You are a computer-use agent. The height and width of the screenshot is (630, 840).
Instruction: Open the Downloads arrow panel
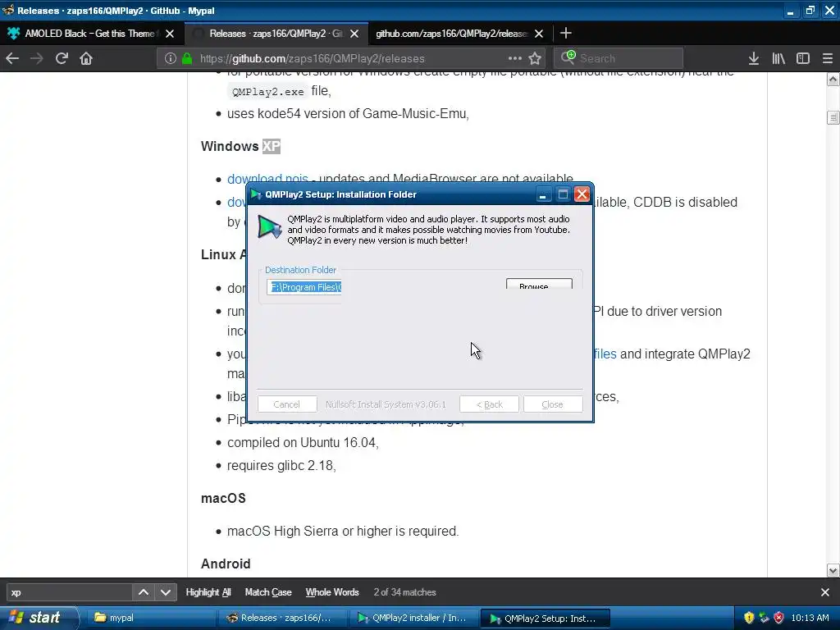(x=754, y=58)
